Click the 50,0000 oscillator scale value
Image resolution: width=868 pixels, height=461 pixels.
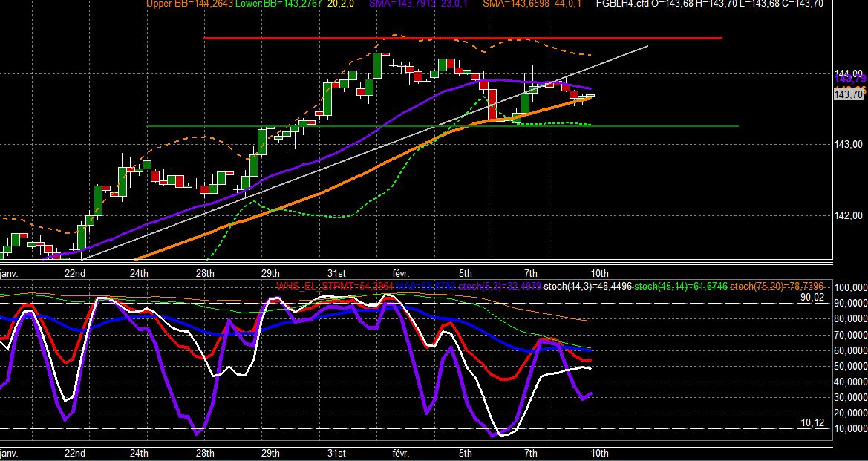[850, 366]
